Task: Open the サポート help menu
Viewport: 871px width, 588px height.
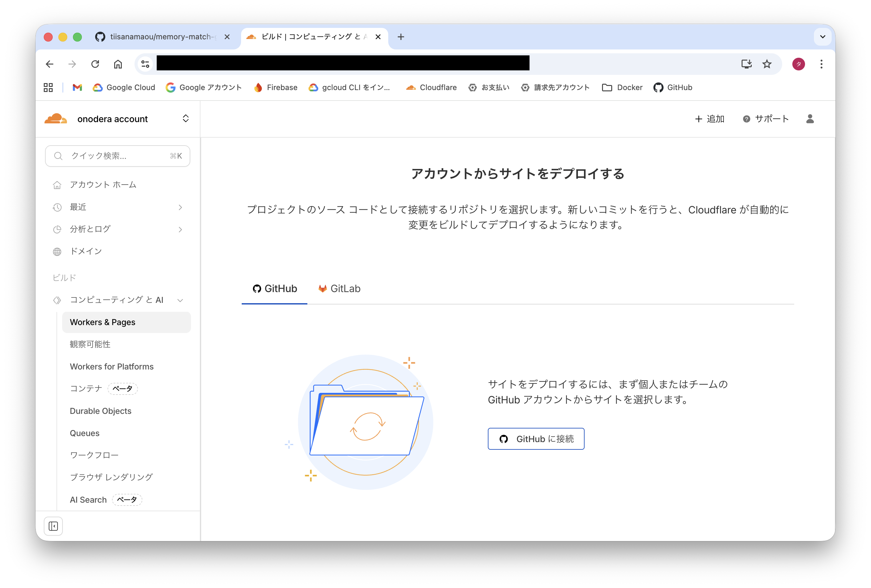Action: [x=766, y=119]
